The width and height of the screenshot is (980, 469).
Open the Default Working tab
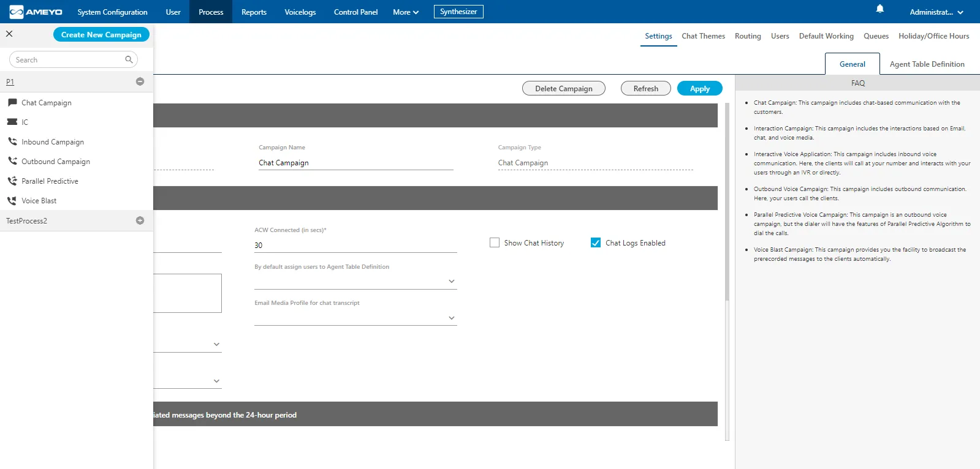pyautogui.click(x=826, y=36)
